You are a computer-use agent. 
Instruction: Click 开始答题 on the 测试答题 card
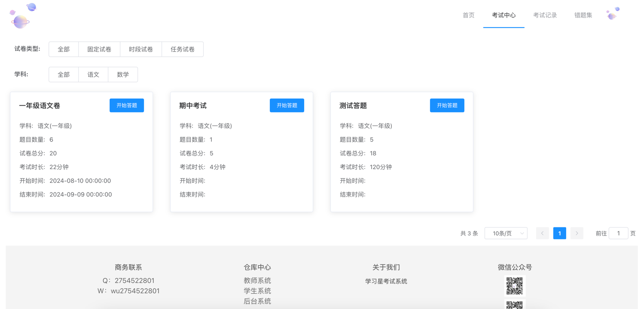click(x=447, y=105)
